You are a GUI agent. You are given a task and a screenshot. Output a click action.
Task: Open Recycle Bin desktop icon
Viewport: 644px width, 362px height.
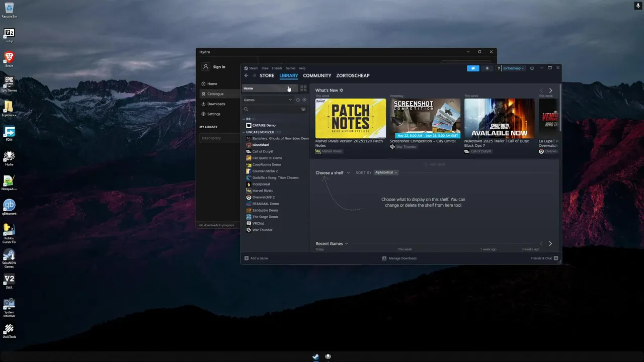pyautogui.click(x=9, y=10)
